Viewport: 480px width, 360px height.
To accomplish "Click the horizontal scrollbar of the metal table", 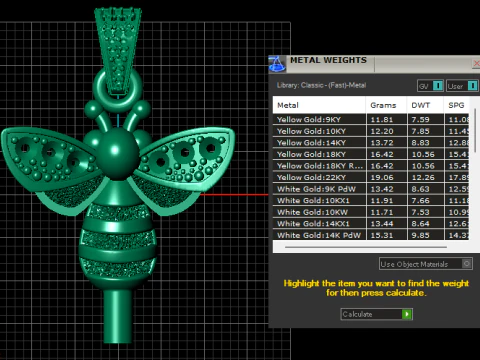I will pos(366,247).
